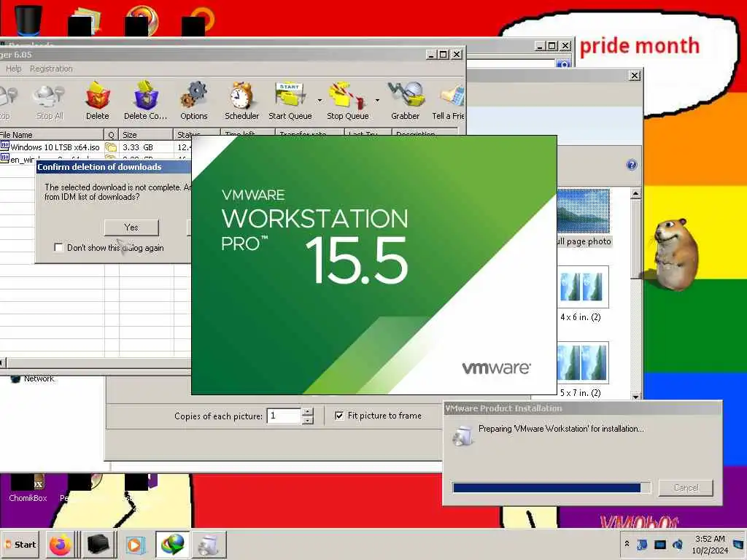Click the Stop Queue icon

(348, 101)
